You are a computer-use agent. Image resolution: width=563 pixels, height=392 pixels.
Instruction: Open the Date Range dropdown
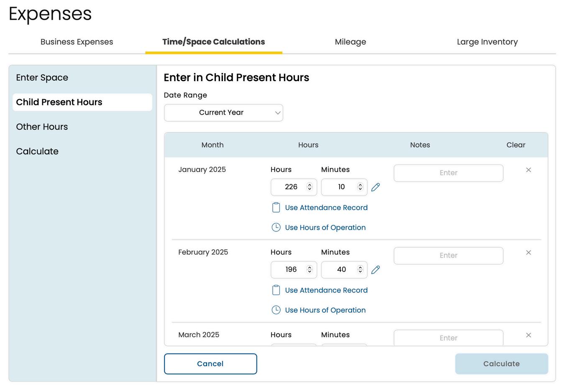tap(223, 113)
